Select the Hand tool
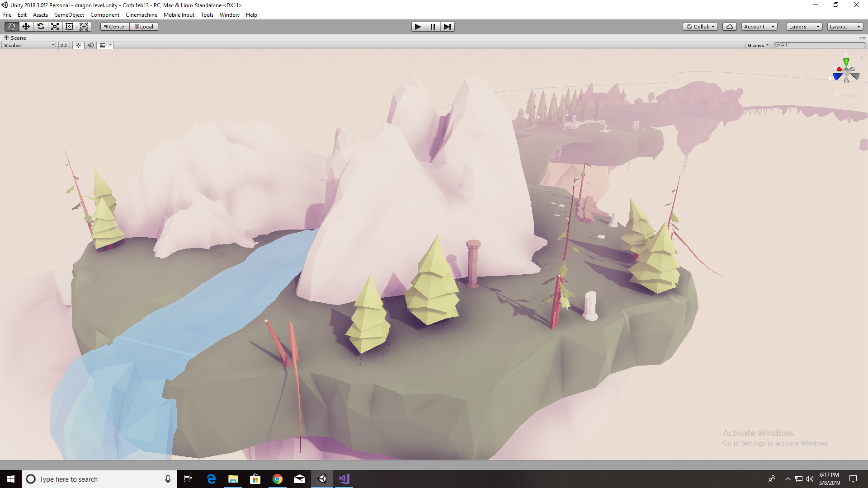 click(11, 27)
